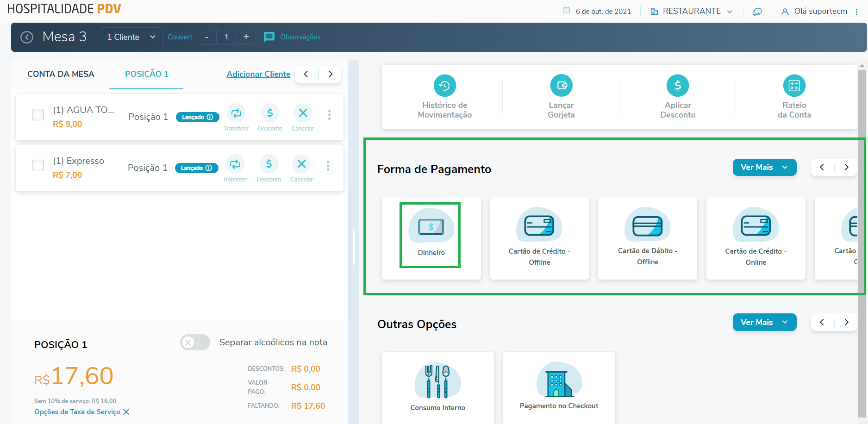
Task: Cancel the Expresso item
Action: click(x=301, y=168)
